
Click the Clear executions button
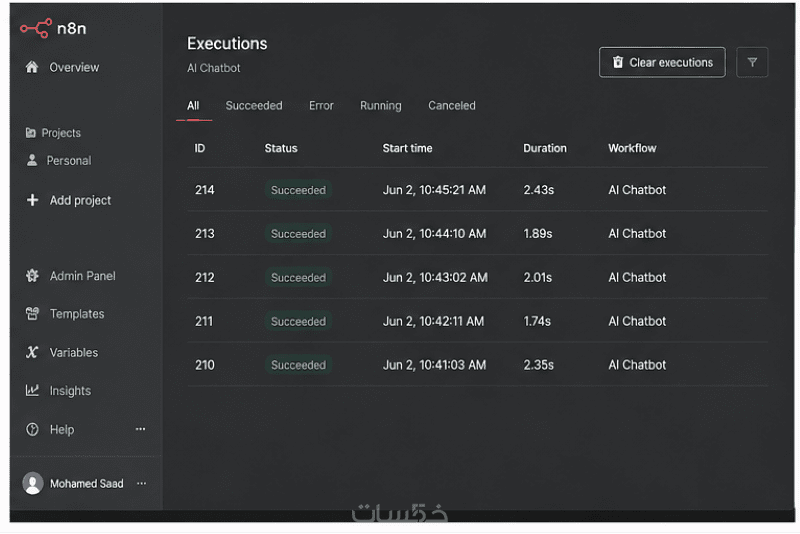pyautogui.click(x=662, y=62)
